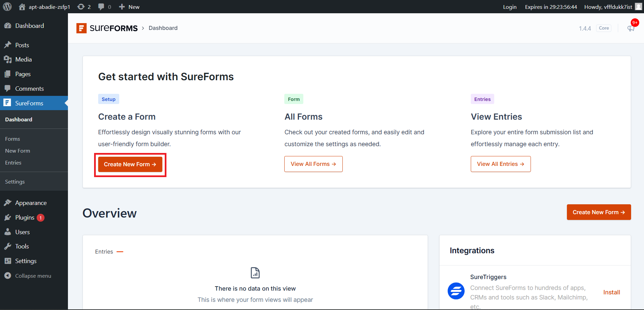644x310 pixels.
Task: Open the WordPress logo menu in admin bar
Action: pos(7,6)
